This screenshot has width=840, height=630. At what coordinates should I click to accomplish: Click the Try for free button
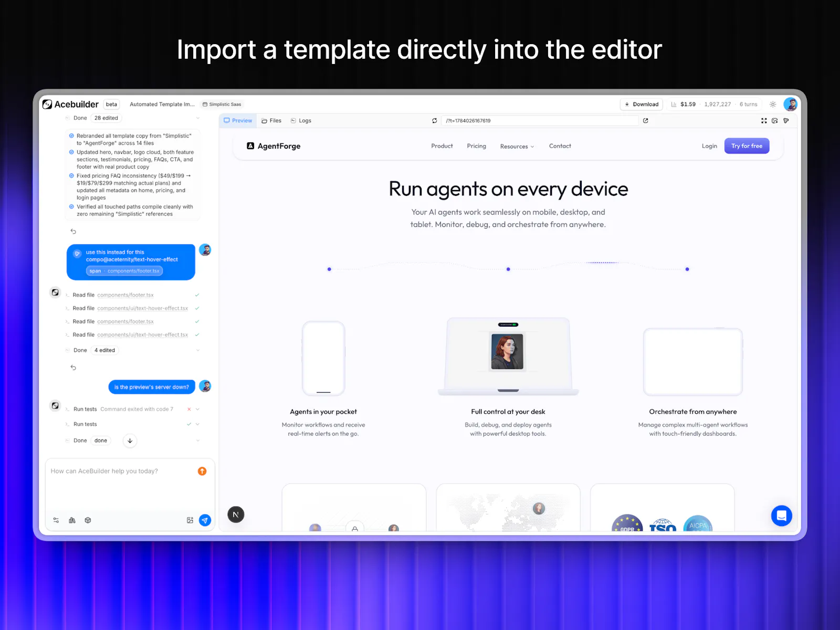coord(747,146)
